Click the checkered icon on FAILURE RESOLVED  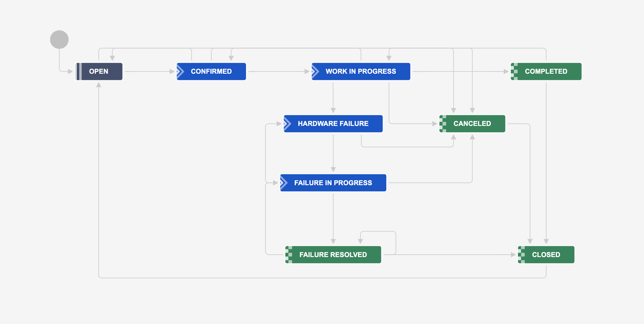[x=289, y=255]
